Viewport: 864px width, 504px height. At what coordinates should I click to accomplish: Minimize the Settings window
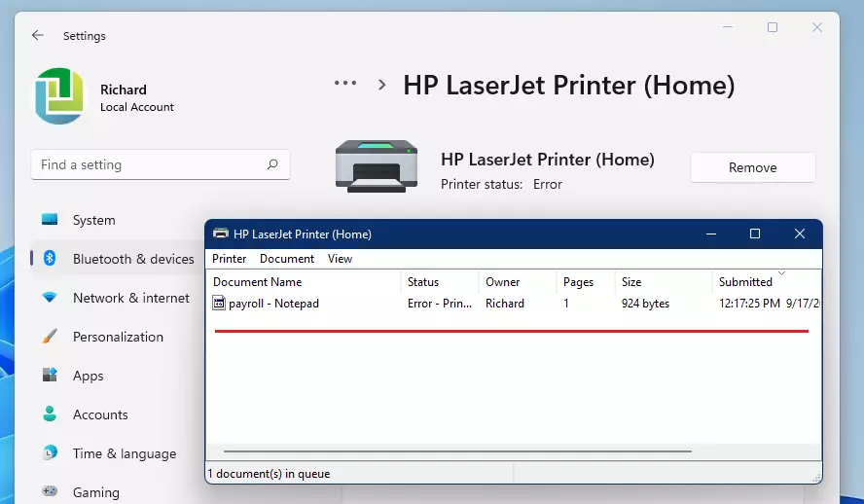click(x=728, y=27)
